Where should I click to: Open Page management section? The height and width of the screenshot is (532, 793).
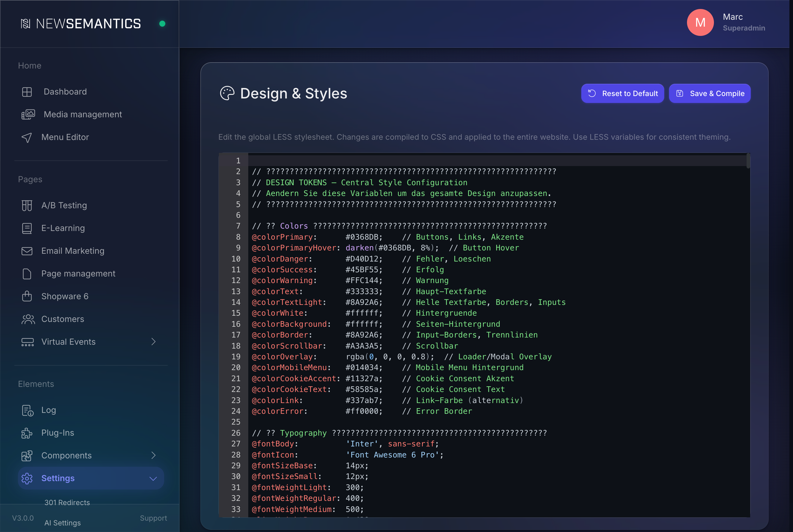tap(78, 273)
